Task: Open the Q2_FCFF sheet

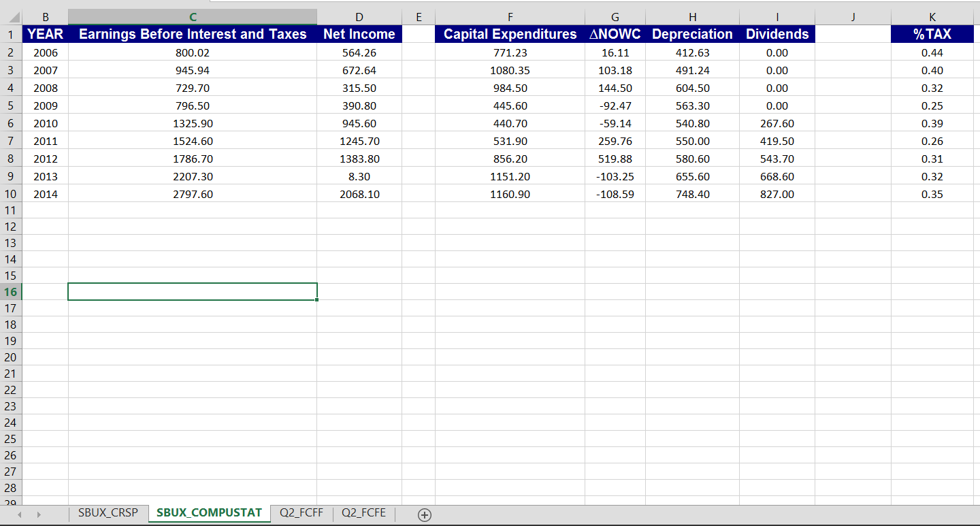Action: tap(300, 514)
